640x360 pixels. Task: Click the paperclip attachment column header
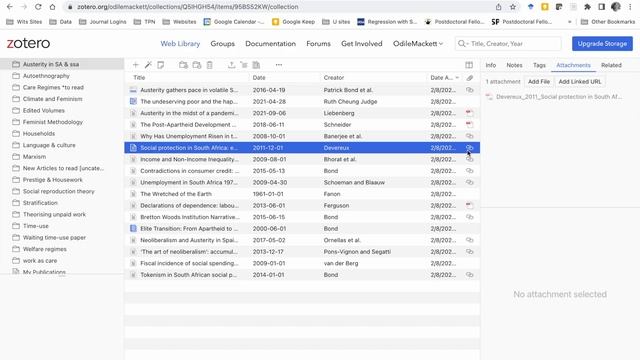click(470, 78)
